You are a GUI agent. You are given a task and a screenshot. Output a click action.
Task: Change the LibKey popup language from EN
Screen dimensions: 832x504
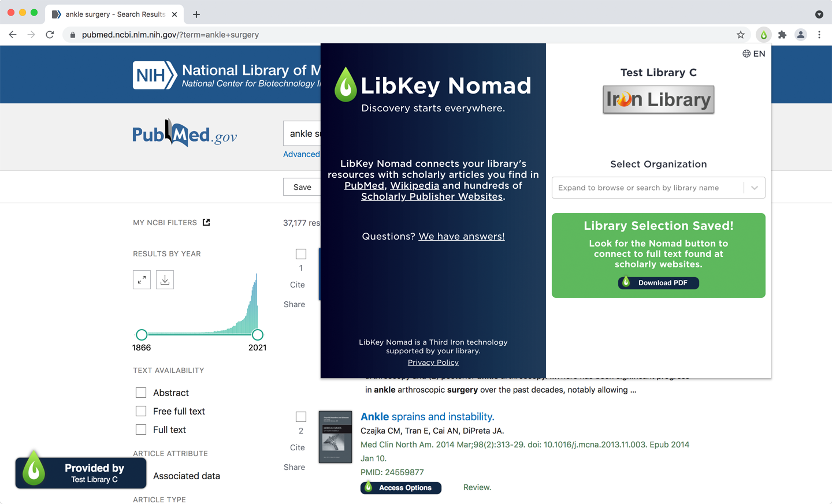click(x=753, y=54)
